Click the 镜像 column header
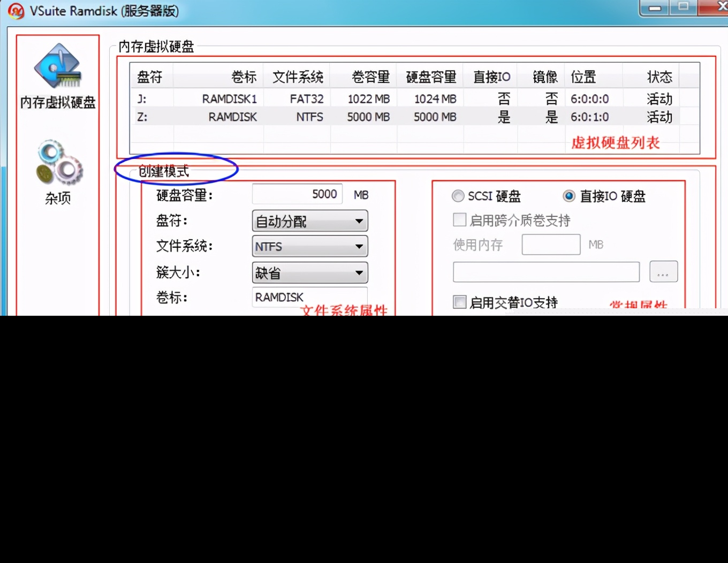The height and width of the screenshot is (563, 728). click(541, 77)
